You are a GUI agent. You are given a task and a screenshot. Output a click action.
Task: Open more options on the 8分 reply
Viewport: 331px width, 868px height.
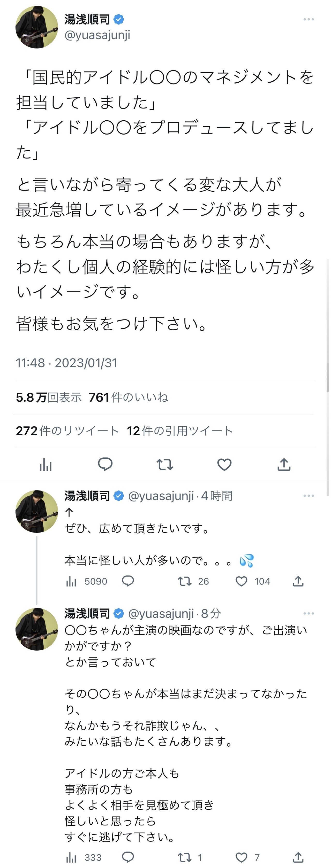pyautogui.click(x=309, y=613)
